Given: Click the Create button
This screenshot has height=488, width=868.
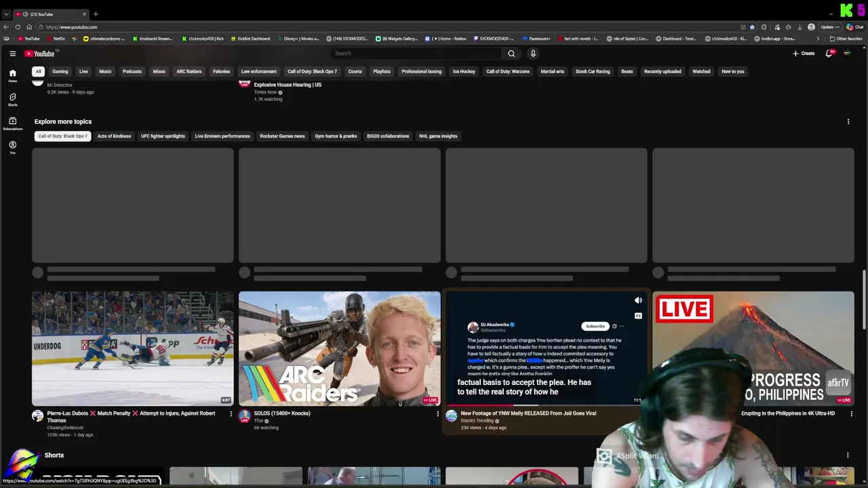Looking at the screenshot, I should coord(804,54).
